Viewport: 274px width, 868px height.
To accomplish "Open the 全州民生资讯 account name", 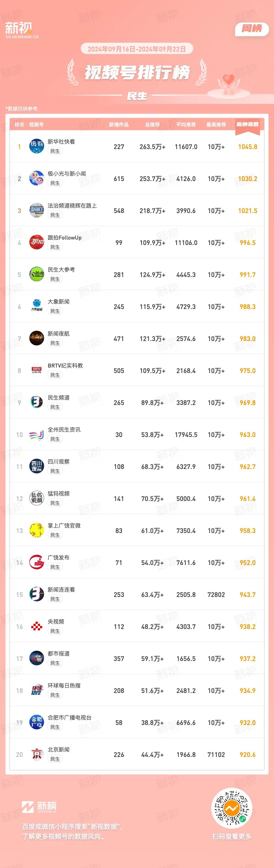I will coord(64,430).
